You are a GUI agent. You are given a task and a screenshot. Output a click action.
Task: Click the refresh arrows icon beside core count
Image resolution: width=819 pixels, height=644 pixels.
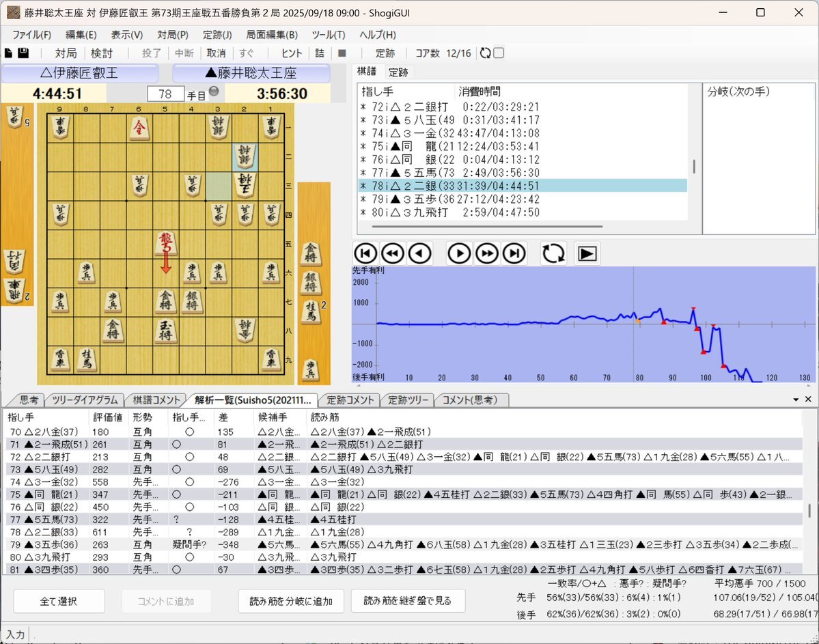coord(485,53)
